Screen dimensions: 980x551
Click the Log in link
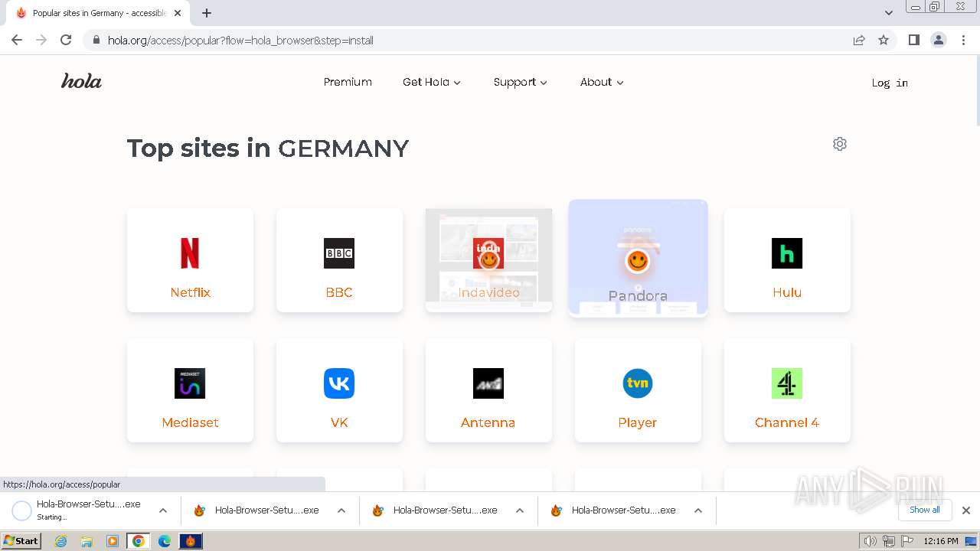click(890, 83)
